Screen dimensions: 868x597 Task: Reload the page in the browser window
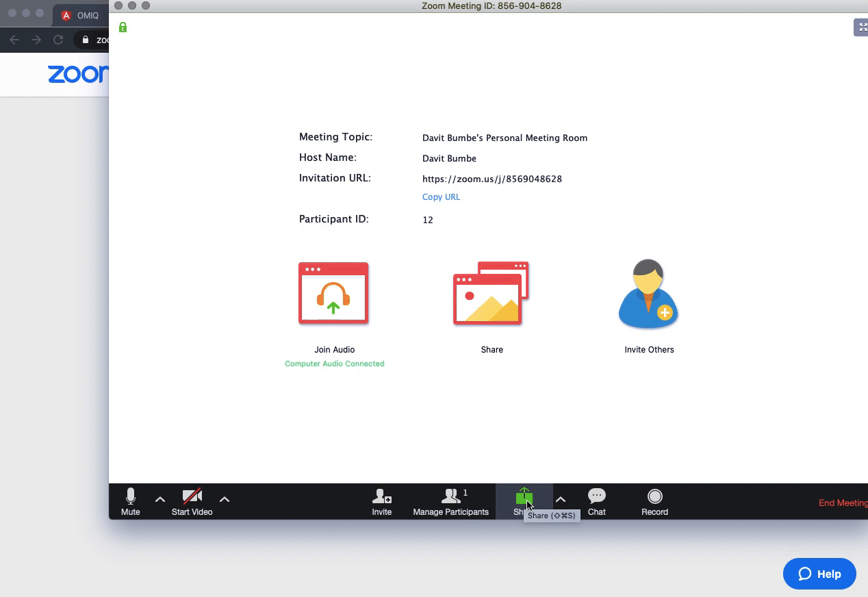(x=58, y=40)
